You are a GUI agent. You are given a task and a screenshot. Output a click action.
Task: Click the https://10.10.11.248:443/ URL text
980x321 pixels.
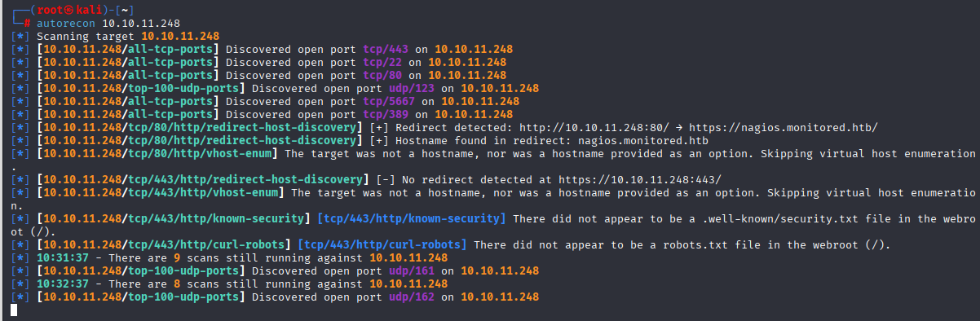coord(641,179)
